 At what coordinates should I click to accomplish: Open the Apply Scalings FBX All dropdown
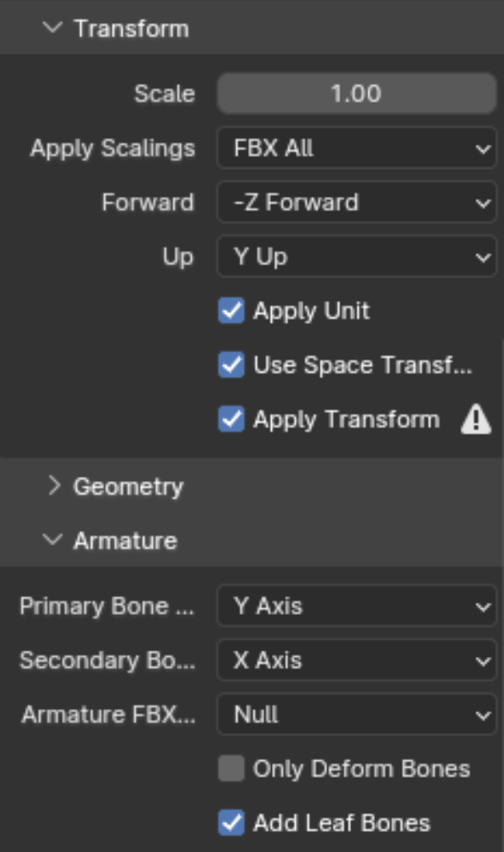357,148
